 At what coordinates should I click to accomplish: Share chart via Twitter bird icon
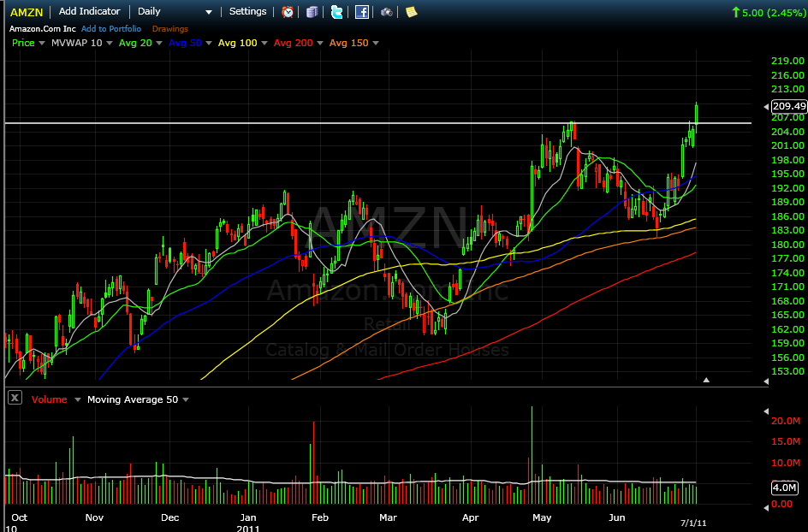(x=336, y=12)
